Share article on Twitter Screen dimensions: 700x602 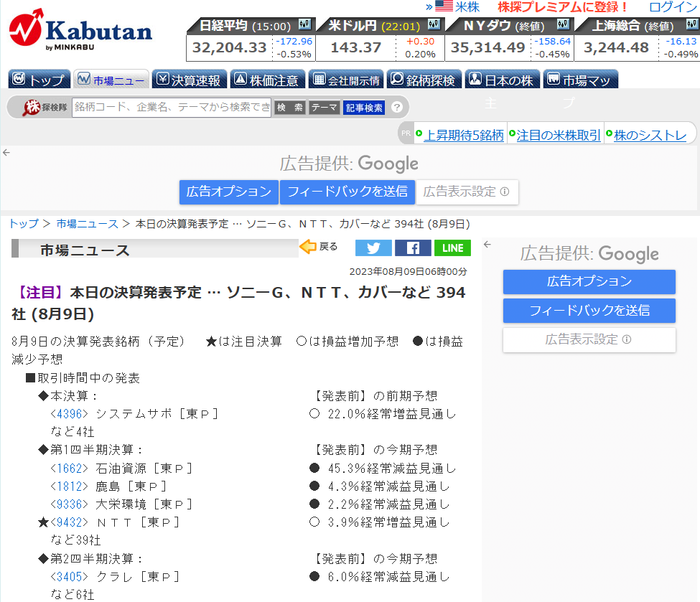[x=373, y=248]
